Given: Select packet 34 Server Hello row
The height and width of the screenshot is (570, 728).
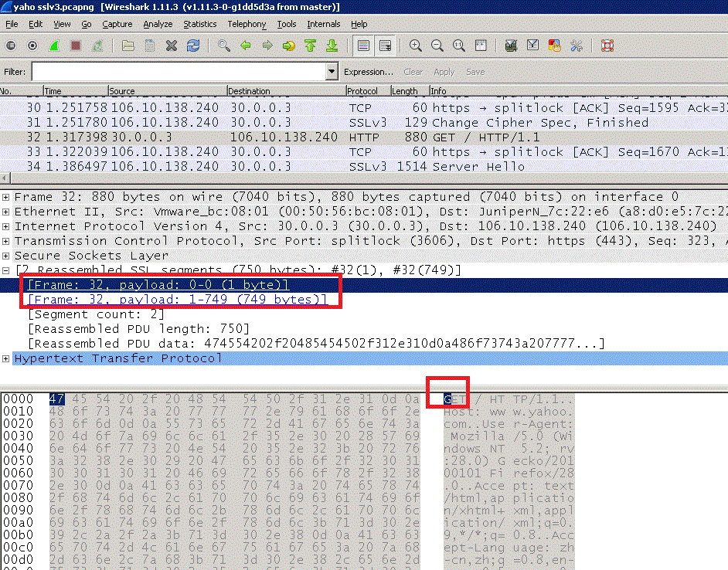Looking at the screenshot, I should point(309,167).
